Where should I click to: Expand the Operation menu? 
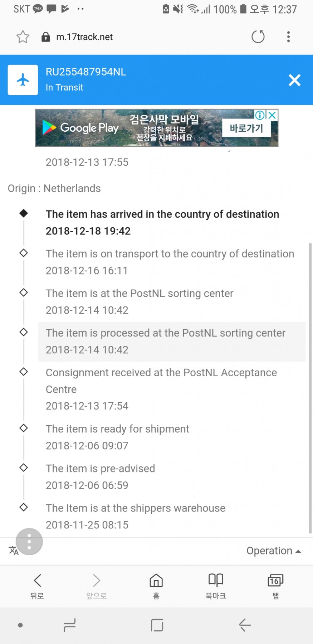tap(273, 551)
